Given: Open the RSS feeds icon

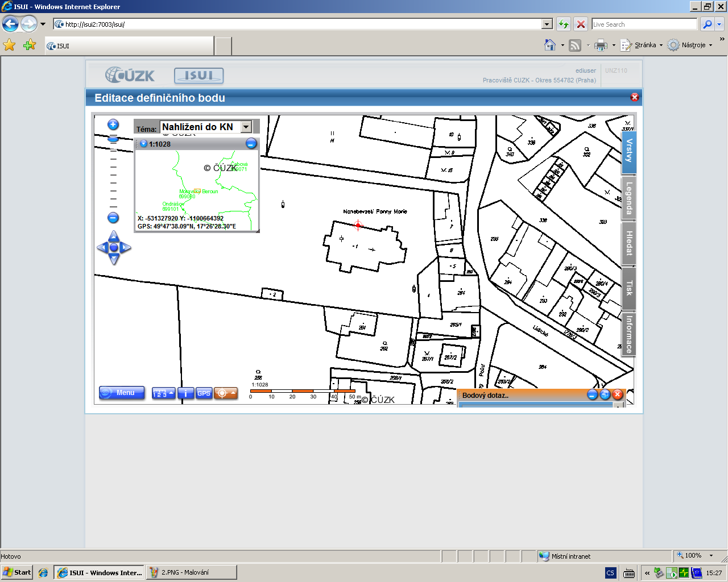Looking at the screenshot, I should (x=575, y=45).
